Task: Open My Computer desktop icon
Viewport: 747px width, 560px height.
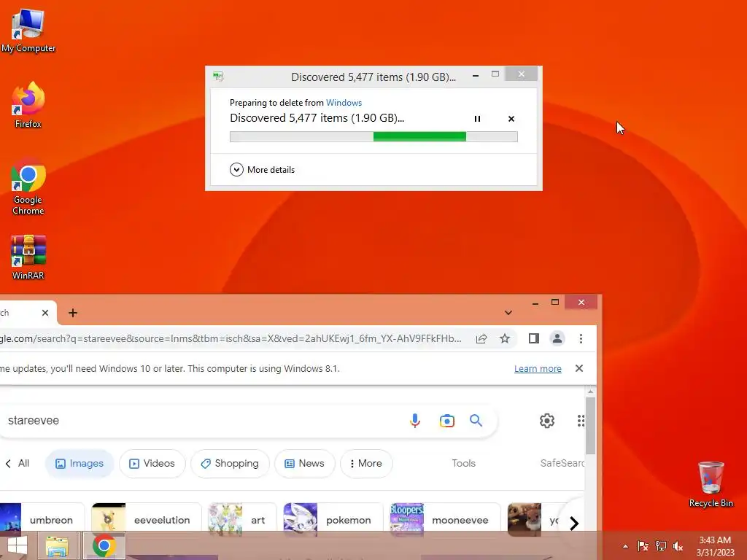Action: pos(28,30)
